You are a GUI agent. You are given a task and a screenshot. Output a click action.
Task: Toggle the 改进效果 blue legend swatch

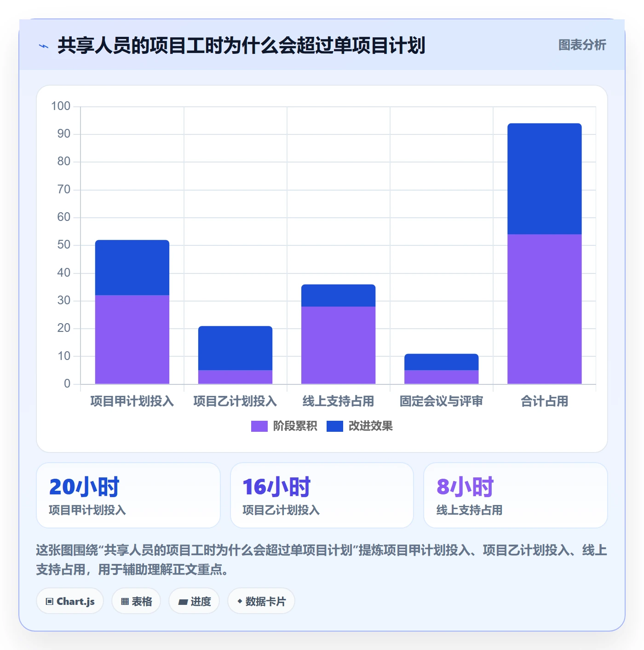pyautogui.click(x=334, y=426)
